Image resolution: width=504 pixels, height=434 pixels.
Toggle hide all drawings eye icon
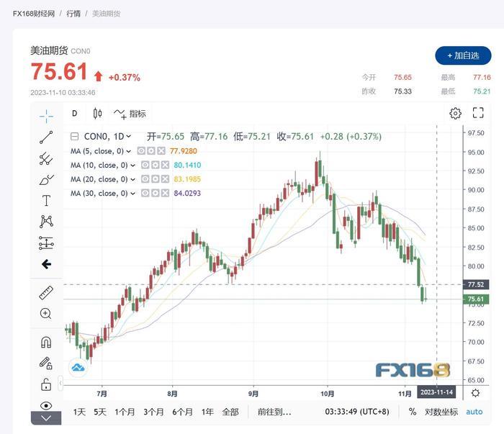(x=46, y=405)
